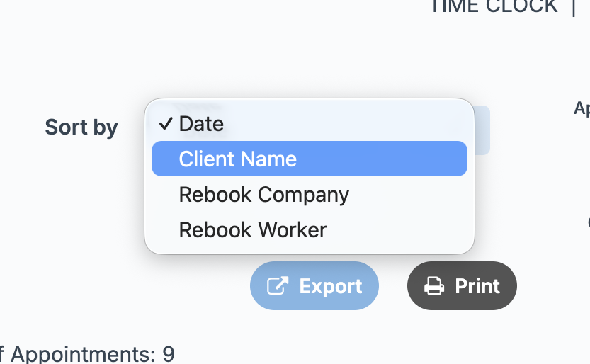Click the checkmark beside Date

click(x=166, y=124)
